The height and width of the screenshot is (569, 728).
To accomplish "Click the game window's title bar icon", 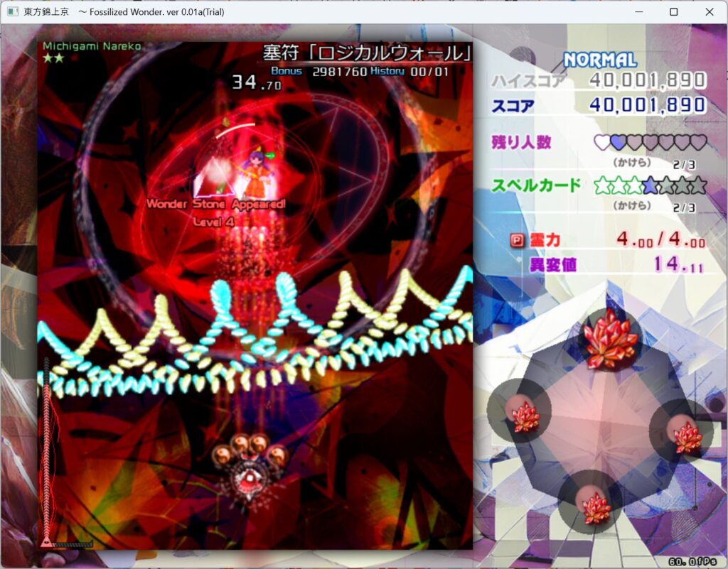I will (x=13, y=12).
